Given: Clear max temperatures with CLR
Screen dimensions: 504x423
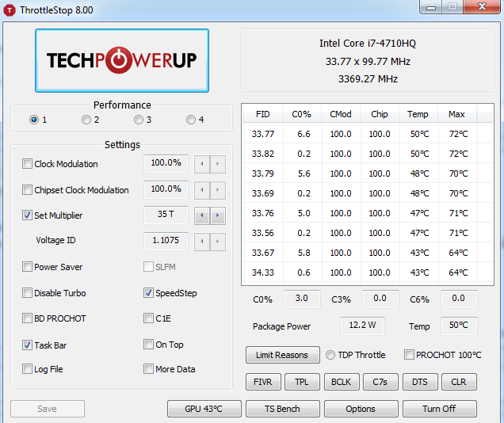Looking at the screenshot, I should point(459,382).
